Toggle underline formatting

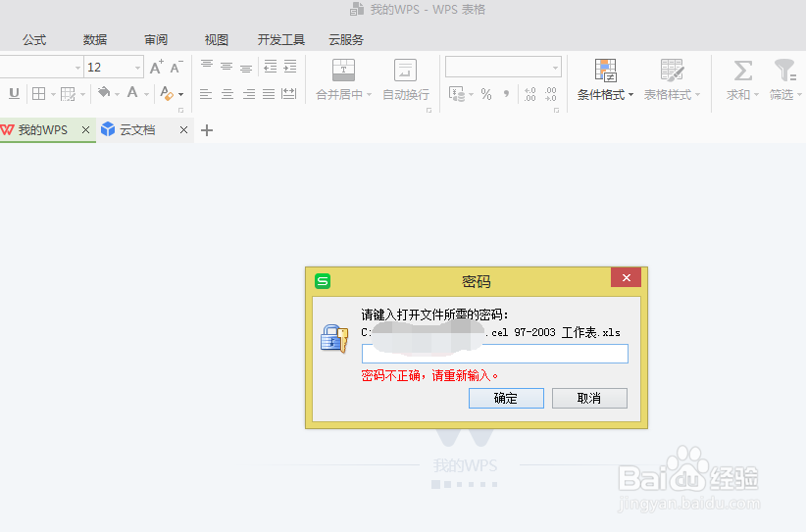[14, 93]
